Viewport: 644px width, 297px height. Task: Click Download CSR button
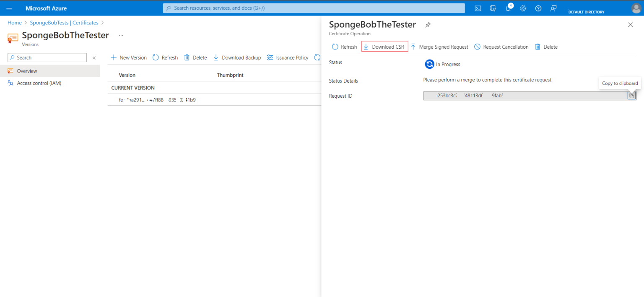[x=384, y=47]
